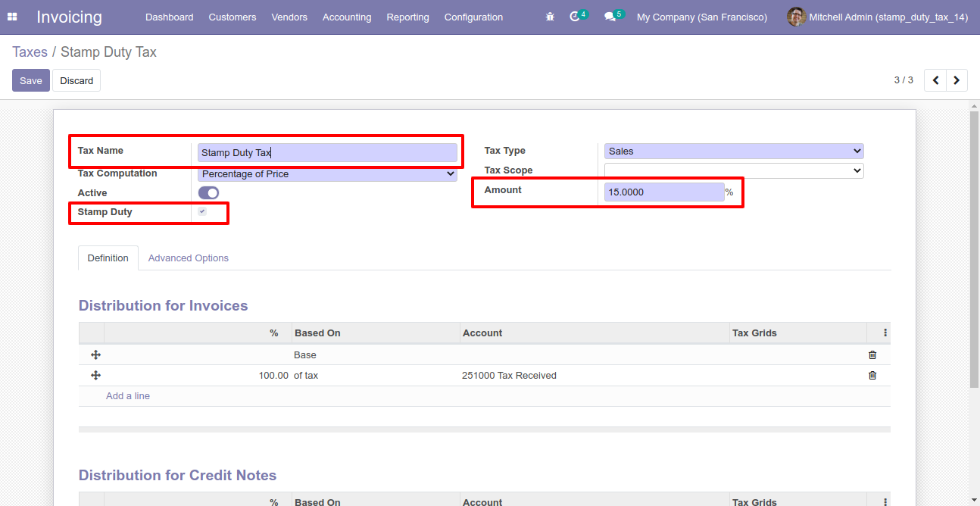Open the Tax Scope dropdown
Screen dimensions: 980x506
coord(734,170)
